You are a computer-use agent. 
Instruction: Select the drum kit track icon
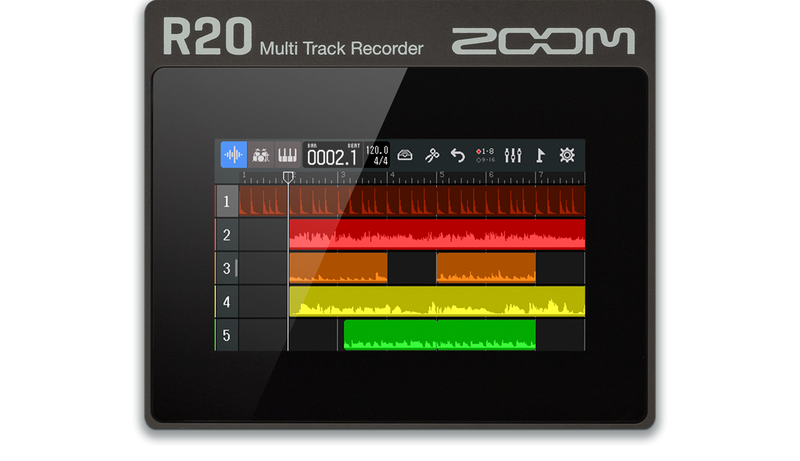click(x=261, y=155)
